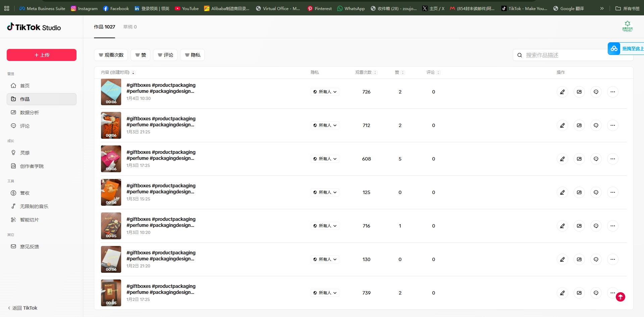Open the privacy dropdown for the 716-view video
The height and width of the screenshot is (317, 644).
click(x=325, y=226)
